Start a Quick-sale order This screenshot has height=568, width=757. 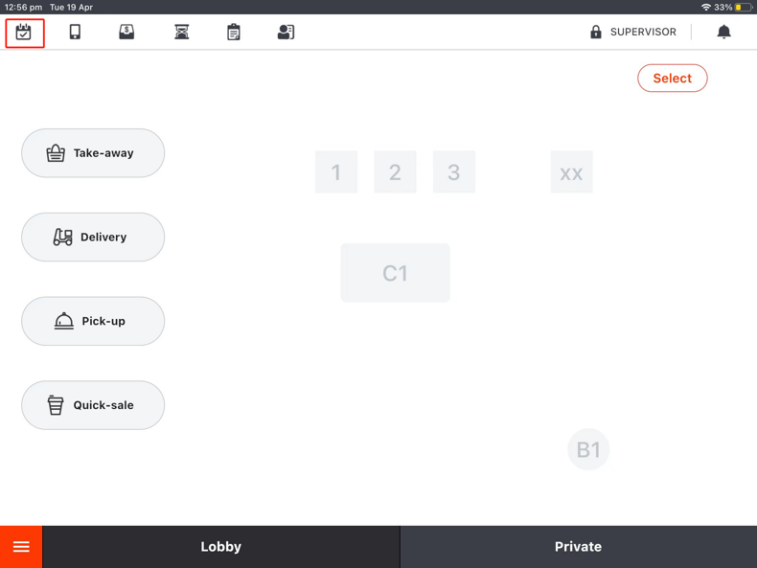point(93,405)
